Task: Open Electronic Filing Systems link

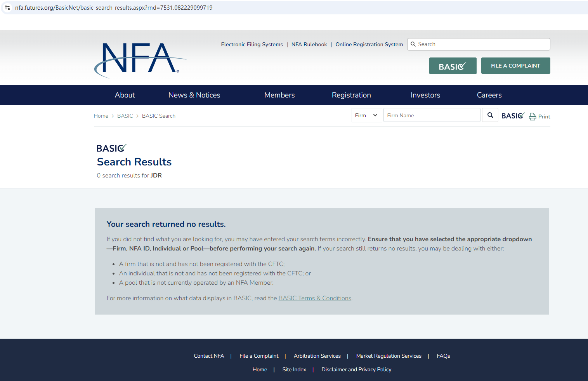Action: [x=252, y=45]
